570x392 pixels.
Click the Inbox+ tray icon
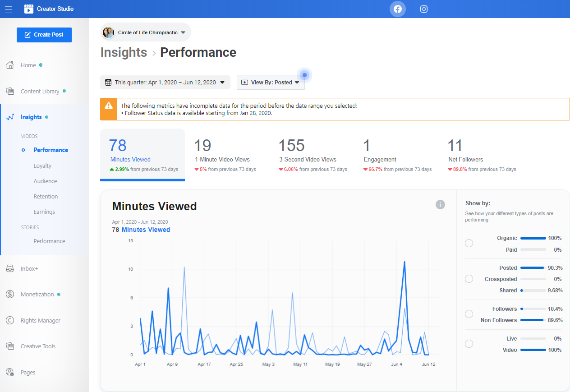pyautogui.click(x=10, y=268)
